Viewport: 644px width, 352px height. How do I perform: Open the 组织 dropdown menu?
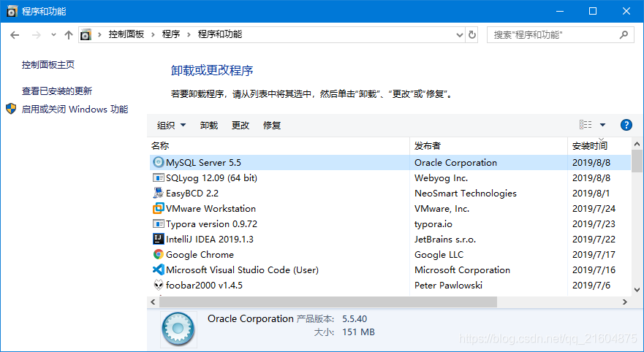(171, 125)
